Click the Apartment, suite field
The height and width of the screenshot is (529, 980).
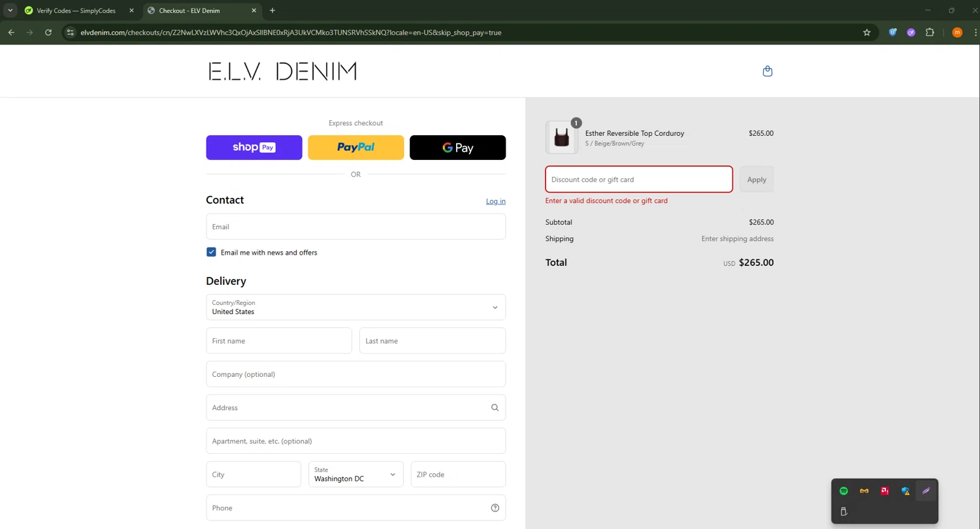[355, 441]
